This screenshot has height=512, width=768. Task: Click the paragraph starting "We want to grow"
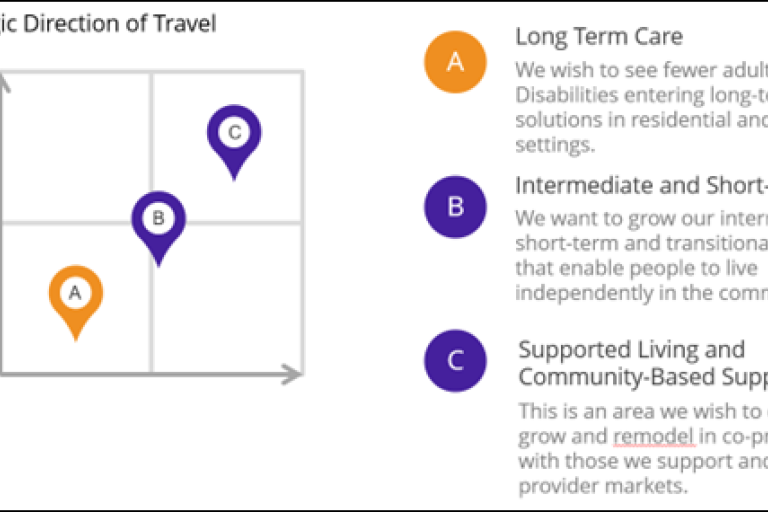click(x=640, y=256)
